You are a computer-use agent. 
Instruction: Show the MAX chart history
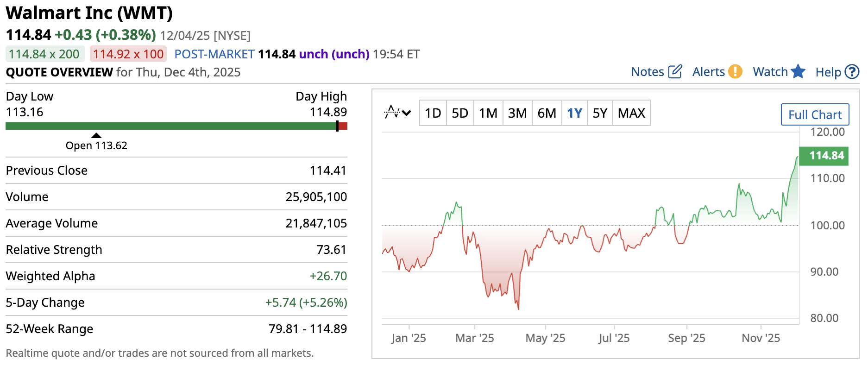pos(631,113)
